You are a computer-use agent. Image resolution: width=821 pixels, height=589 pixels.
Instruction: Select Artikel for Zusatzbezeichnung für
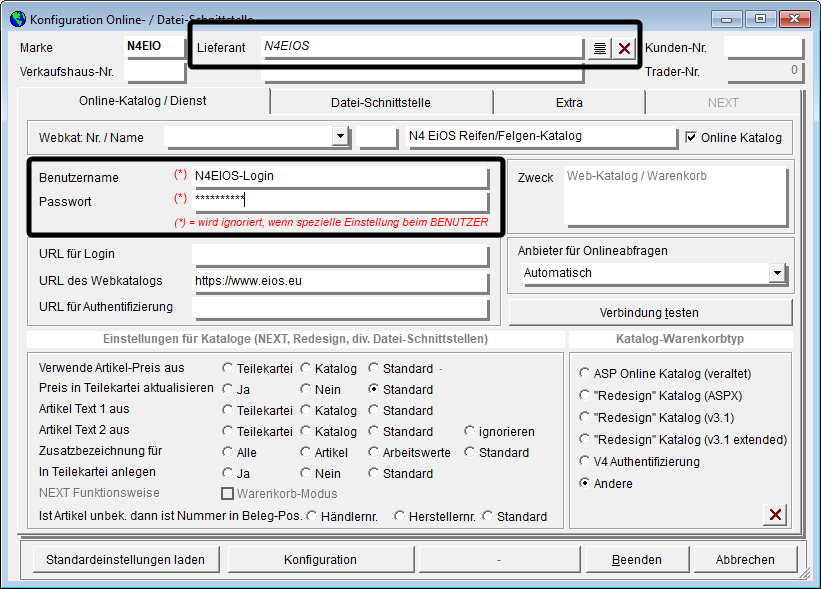306,452
